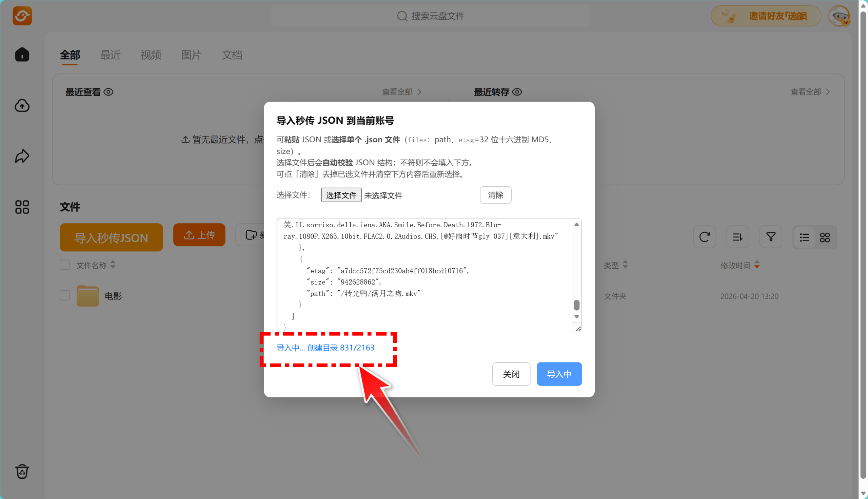The image size is (868, 499).
Task: Open the recycle bin sidebar icon
Action: click(x=22, y=472)
